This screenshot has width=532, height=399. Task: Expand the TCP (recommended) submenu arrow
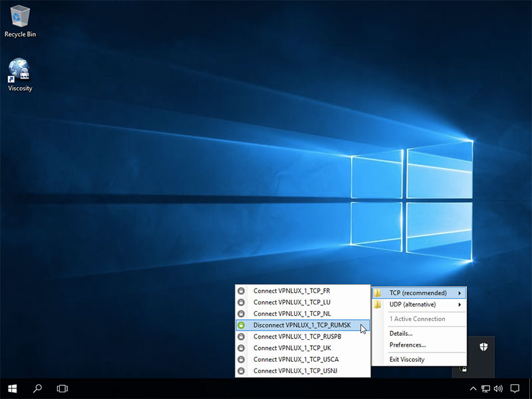[x=460, y=293]
